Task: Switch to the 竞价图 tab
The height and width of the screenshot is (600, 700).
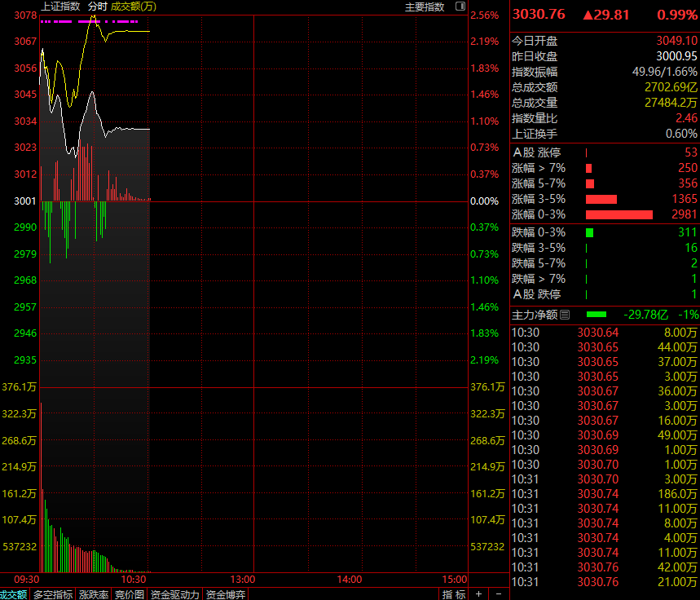Action: [129, 594]
